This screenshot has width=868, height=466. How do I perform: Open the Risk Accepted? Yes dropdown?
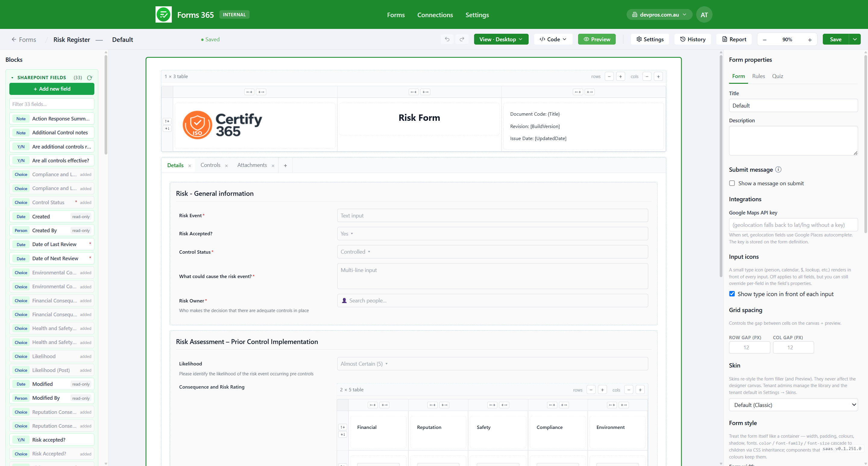(x=492, y=234)
